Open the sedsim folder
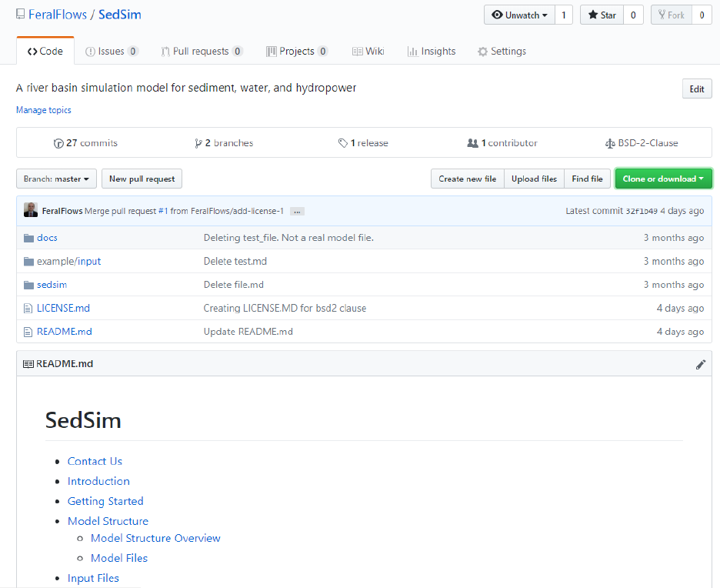720x588 pixels. point(52,284)
